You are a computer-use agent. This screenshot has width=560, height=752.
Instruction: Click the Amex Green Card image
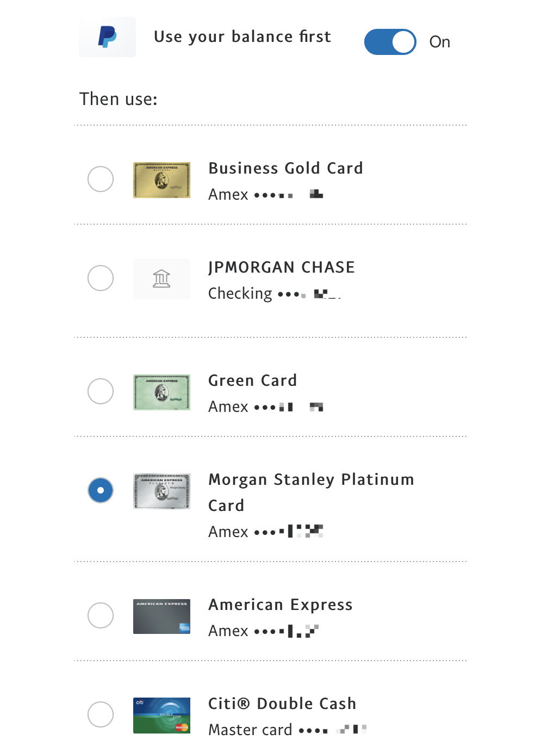pyautogui.click(x=161, y=392)
